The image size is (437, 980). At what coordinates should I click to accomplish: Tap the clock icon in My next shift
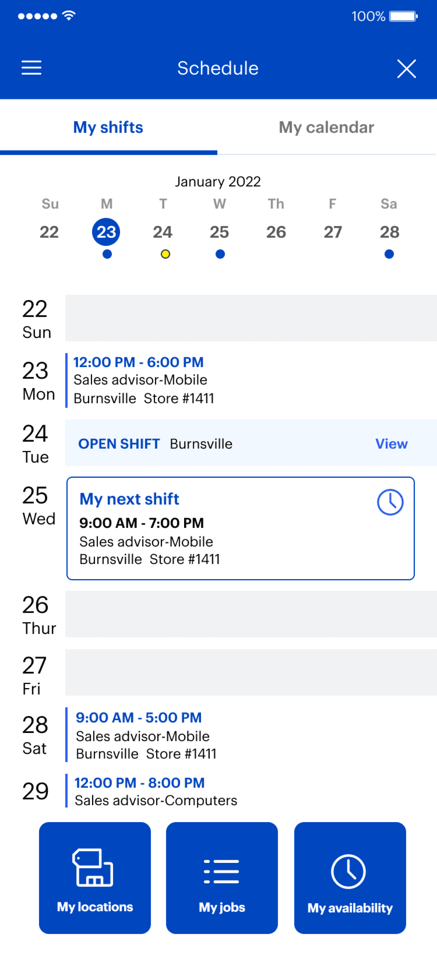tap(390, 502)
